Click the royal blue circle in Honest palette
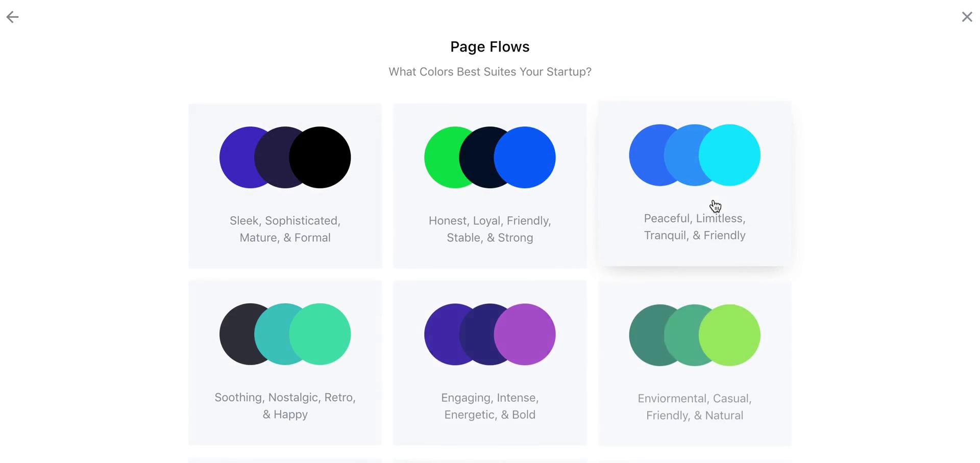 coord(525,158)
